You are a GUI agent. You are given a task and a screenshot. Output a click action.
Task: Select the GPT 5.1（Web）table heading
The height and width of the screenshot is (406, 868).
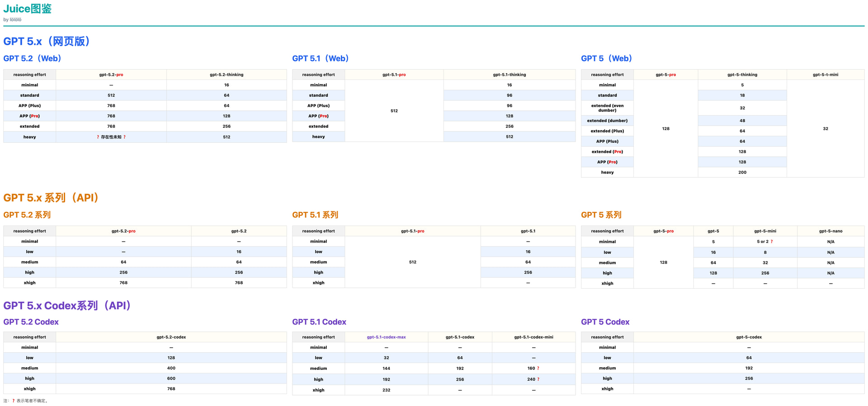tap(322, 58)
